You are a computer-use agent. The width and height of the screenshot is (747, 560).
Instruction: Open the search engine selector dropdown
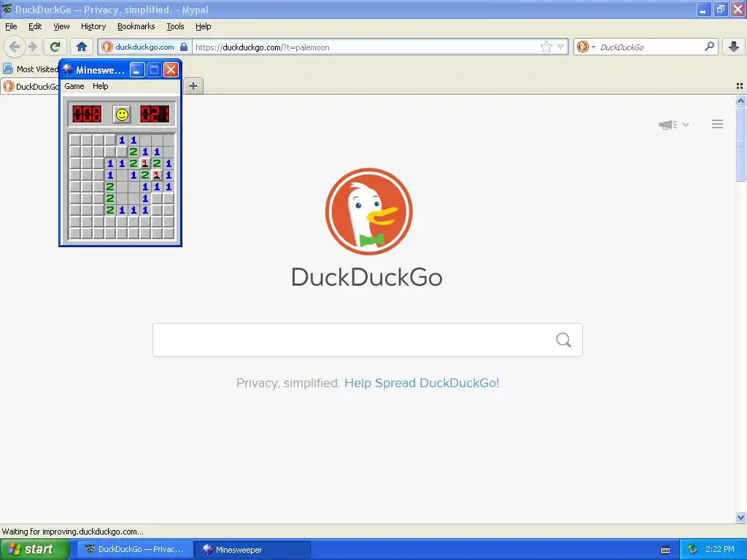coord(586,47)
